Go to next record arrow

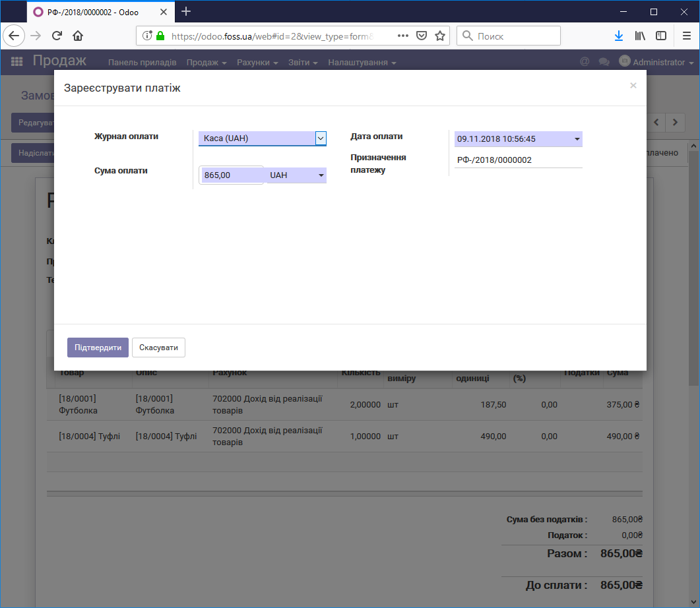675,122
